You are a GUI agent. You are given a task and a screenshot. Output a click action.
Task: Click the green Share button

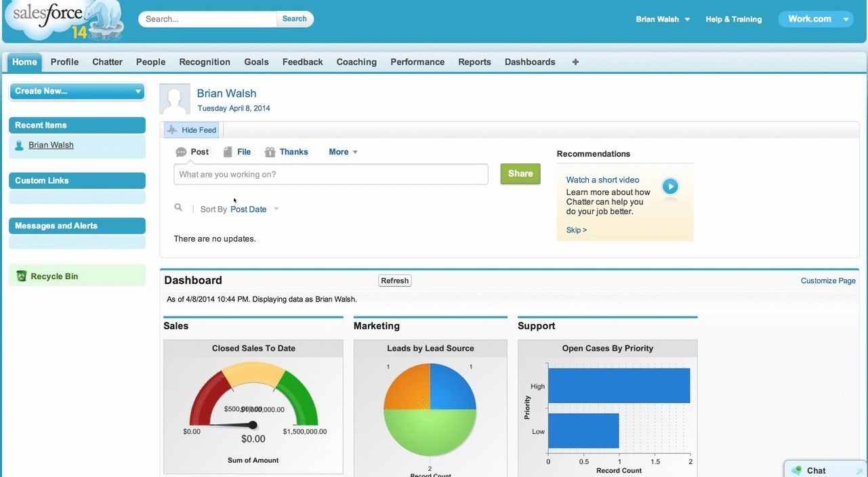click(x=520, y=173)
